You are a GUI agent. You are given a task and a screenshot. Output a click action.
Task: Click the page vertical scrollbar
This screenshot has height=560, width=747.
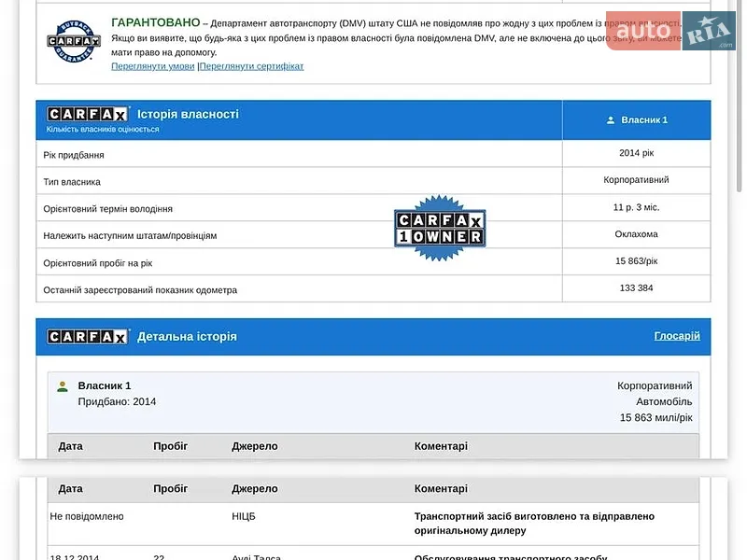pyautogui.click(x=740, y=95)
